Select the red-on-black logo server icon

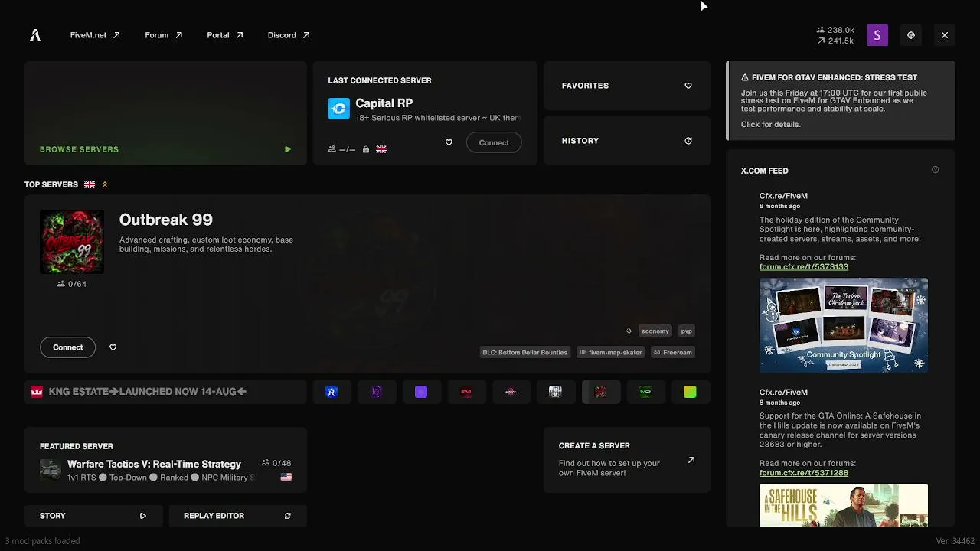[x=465, y=392]
